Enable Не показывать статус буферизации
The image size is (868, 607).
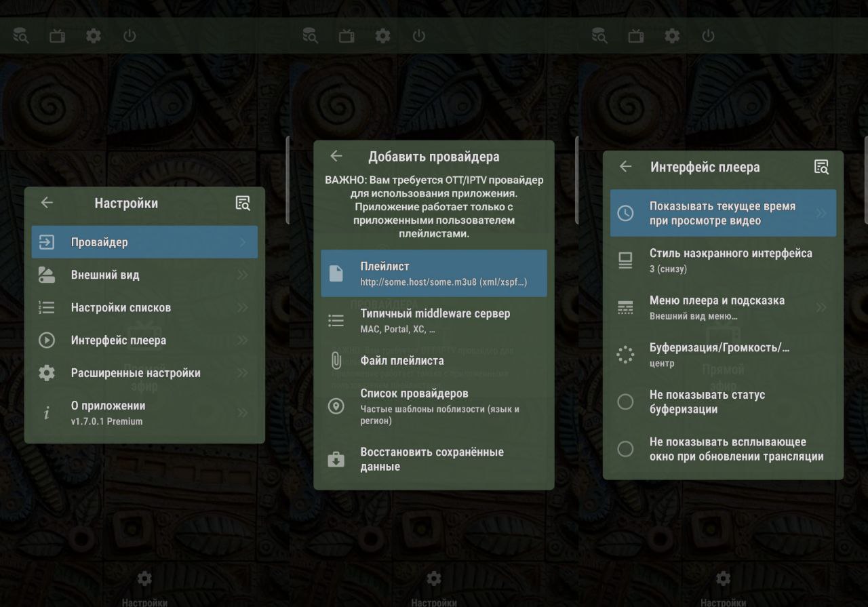pyautogui.click(x=625, y=402)
